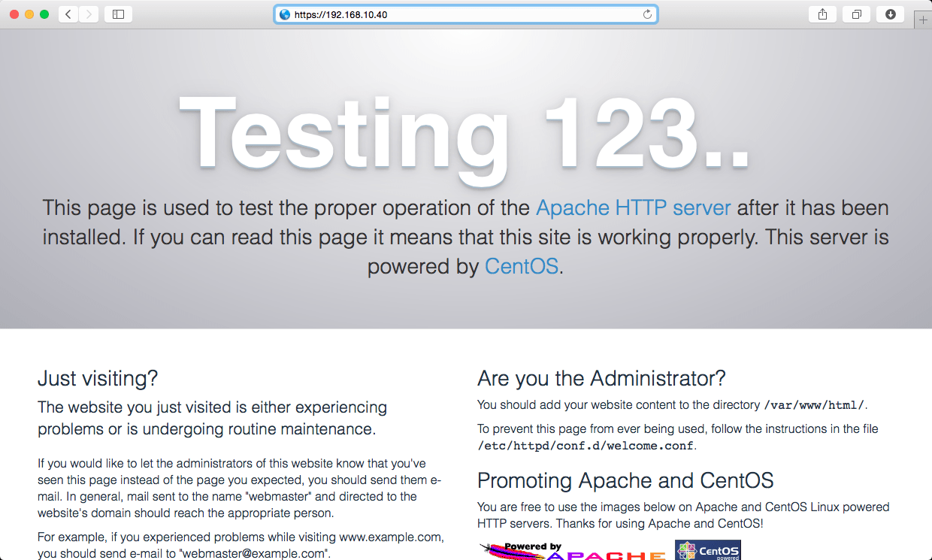
Task: Click the Powered by Apache image
Action: (x=572, y=551)
